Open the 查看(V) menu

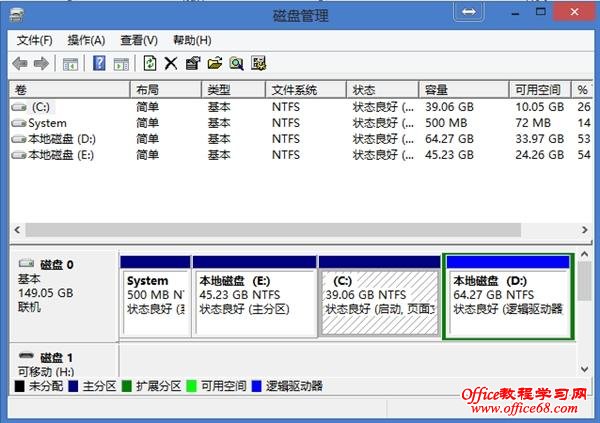click(139, 41)
